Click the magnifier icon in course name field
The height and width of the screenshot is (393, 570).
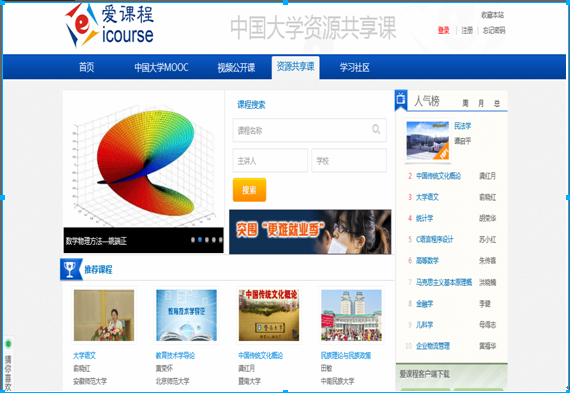coord(376,129)
